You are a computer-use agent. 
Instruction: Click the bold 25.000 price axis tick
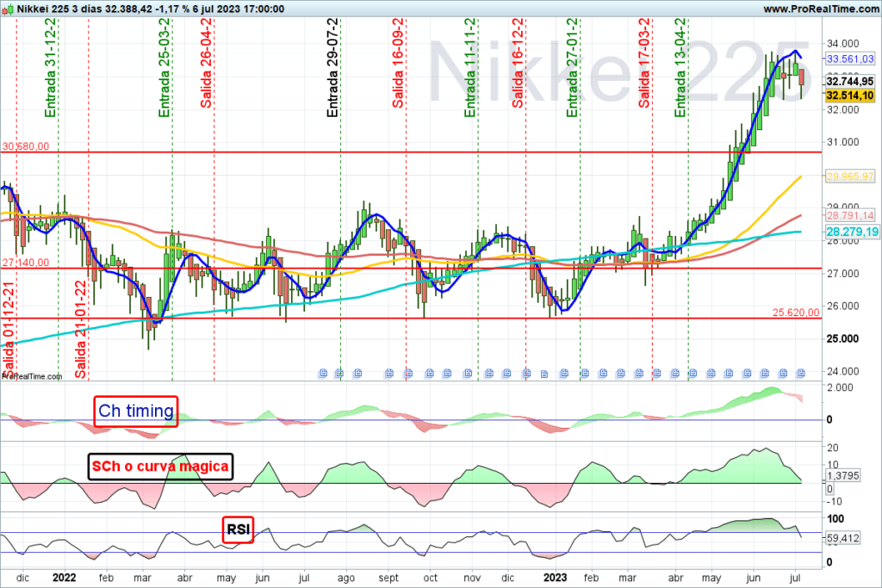click(x=842, y=338)
